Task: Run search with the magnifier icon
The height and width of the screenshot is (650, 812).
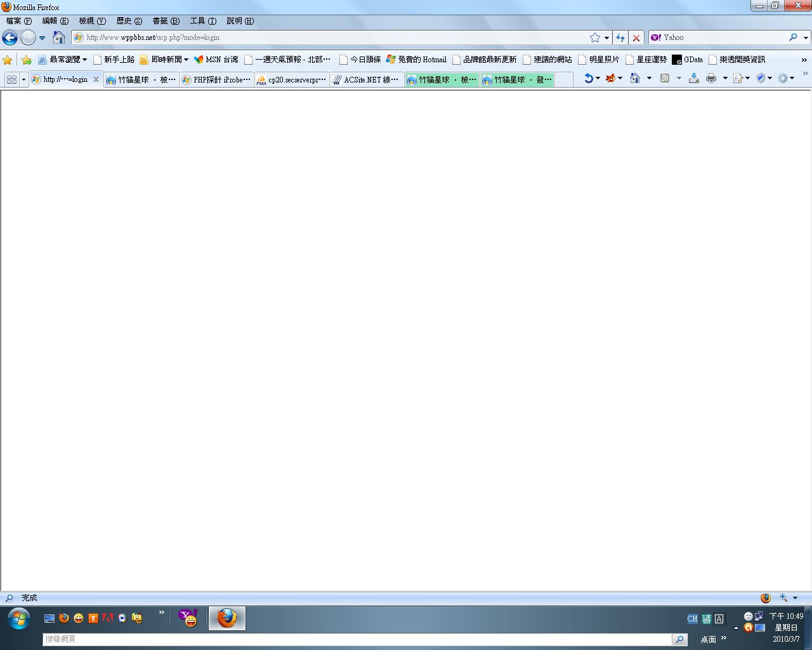Action: (793, 37)
